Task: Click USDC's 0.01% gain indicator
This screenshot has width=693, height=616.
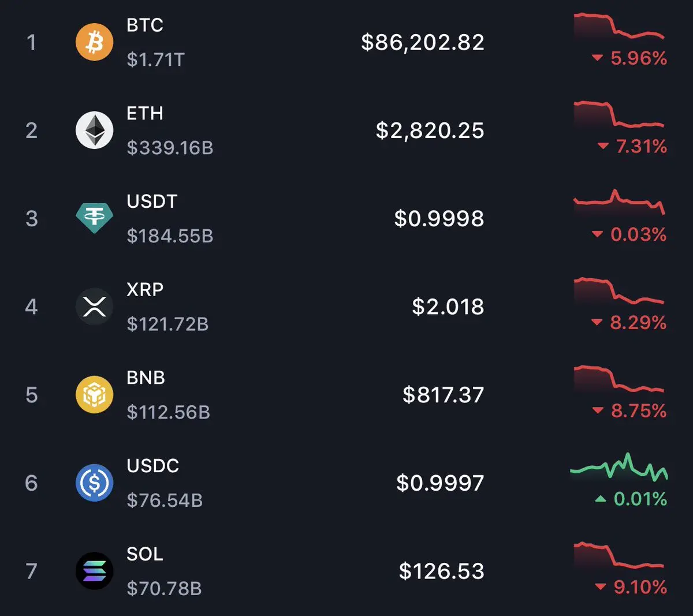Action: [631, 499]
